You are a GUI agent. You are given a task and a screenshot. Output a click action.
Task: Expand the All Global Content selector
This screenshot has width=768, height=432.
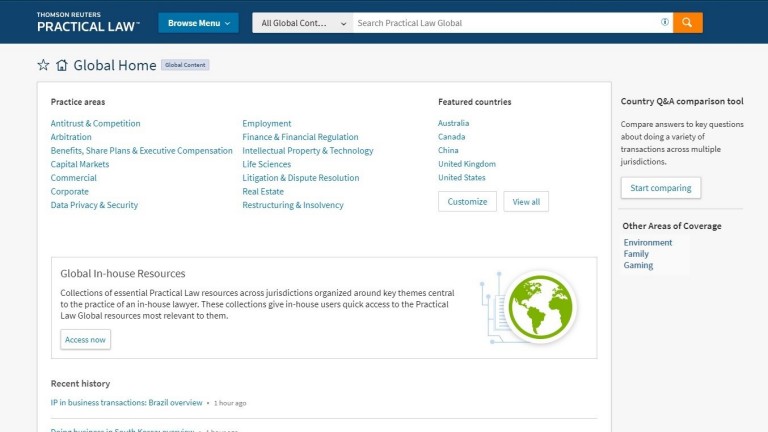pos(303,23)
